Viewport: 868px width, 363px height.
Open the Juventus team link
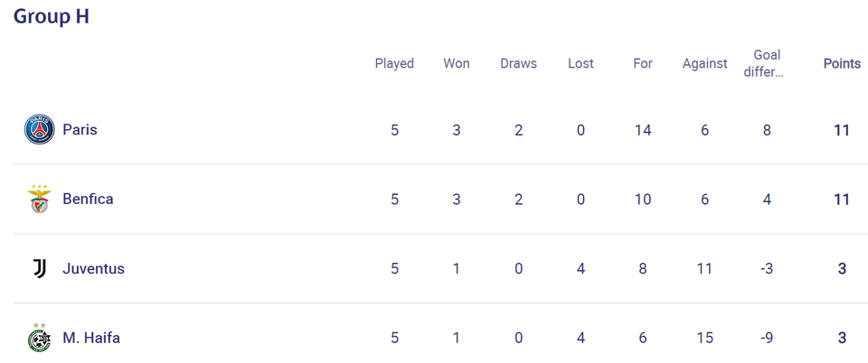pos(93,268)
